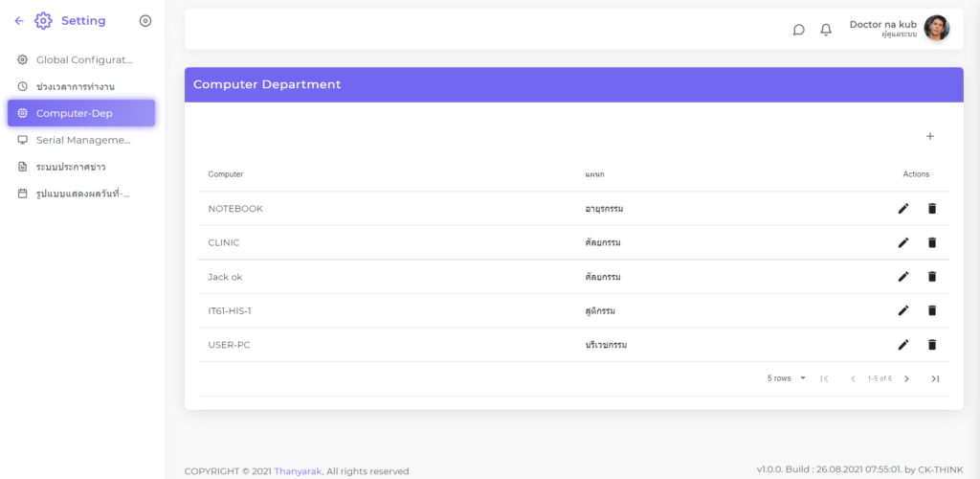Image resolution: width=980 pixels, height=479 pixels.
Task: Edit the NOTEBOOK row
Action: pos(903,209)
